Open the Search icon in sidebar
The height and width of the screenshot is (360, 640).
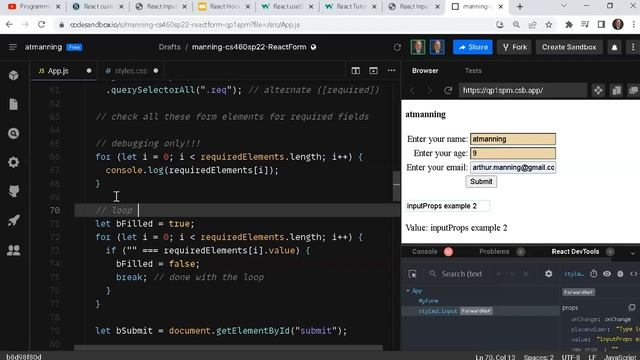[x=13, y=133]
